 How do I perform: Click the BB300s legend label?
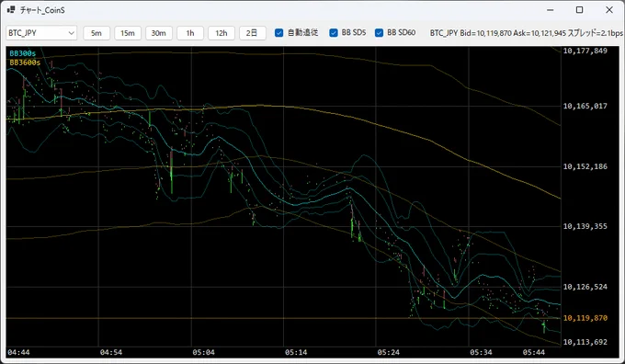[22, 53]
